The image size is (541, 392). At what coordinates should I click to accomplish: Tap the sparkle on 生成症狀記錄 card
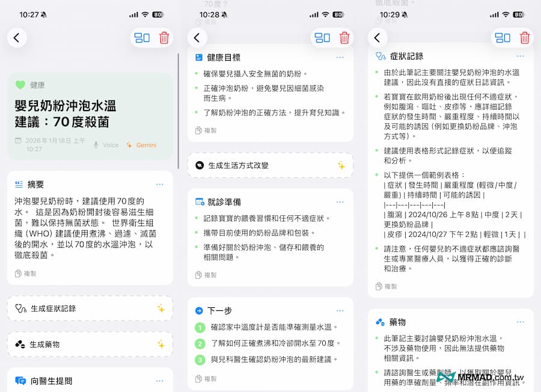pyautogui.click(x=162, y=308)
